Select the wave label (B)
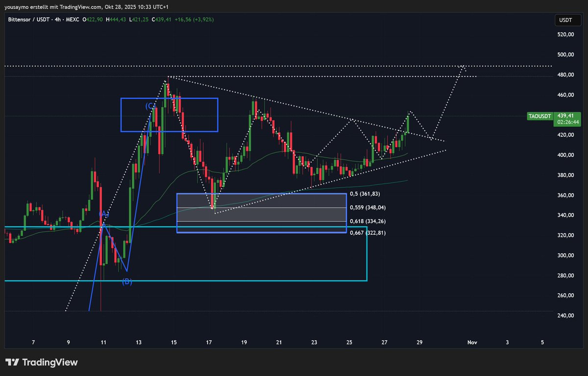 (127, 281)
